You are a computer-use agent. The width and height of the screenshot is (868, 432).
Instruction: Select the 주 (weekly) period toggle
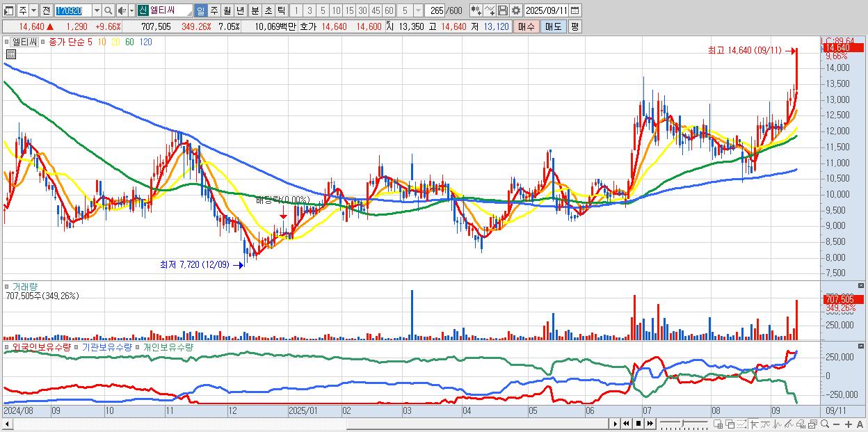pos(214,10)
